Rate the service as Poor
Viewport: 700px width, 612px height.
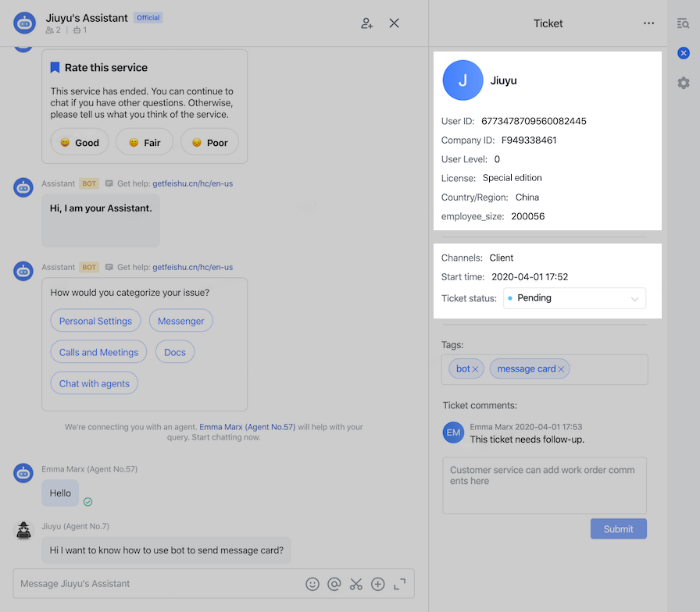point(209,142)
